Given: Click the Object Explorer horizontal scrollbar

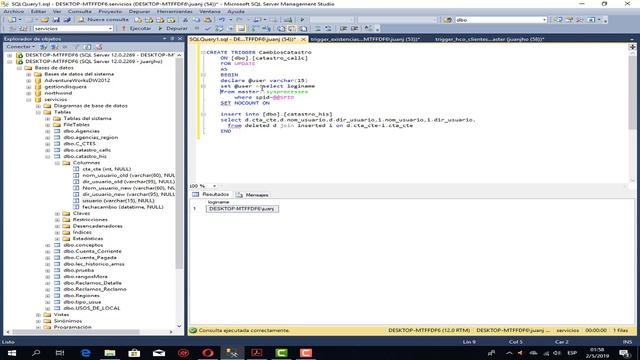Looking at the screenshot, I should point(76,332).
